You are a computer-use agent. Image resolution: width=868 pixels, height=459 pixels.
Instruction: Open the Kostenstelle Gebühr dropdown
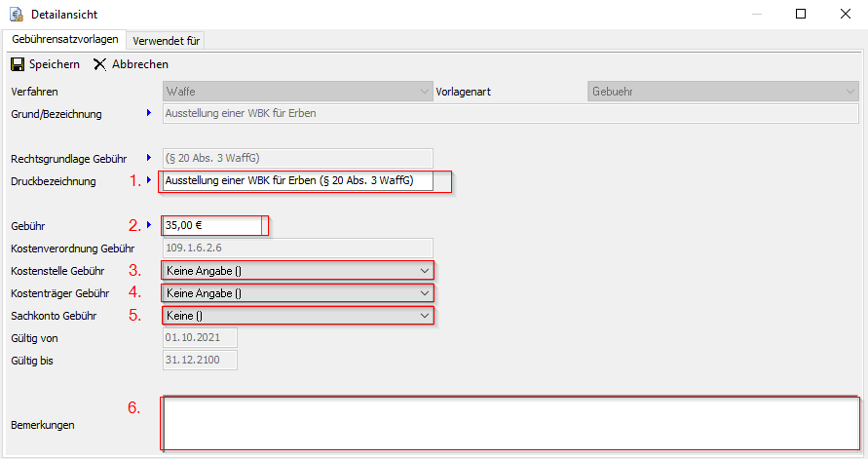(423, 270)
